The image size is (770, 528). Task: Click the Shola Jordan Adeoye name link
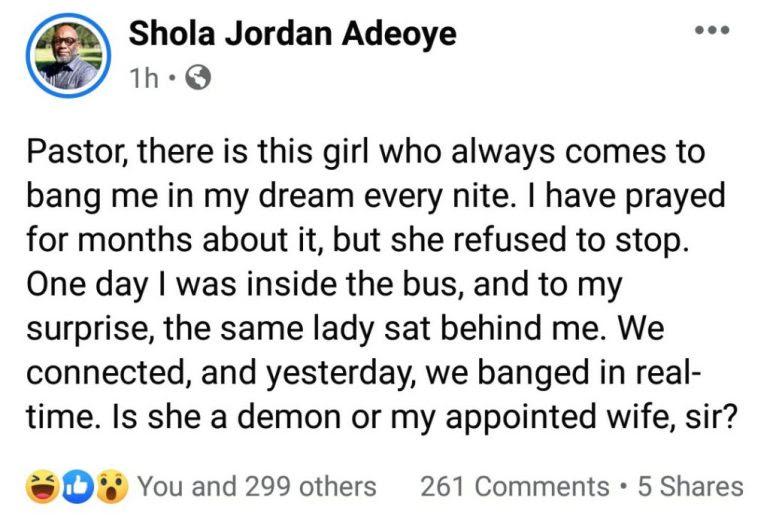coord(293,36)
